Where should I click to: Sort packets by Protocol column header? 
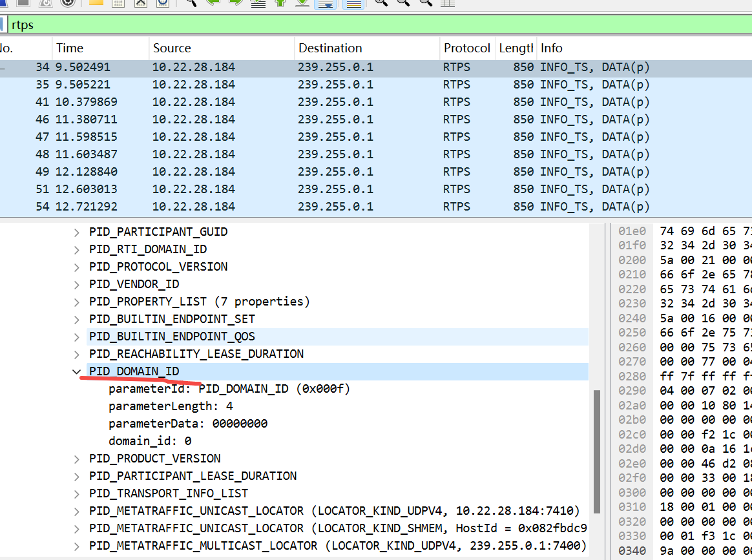pos(466,48)
